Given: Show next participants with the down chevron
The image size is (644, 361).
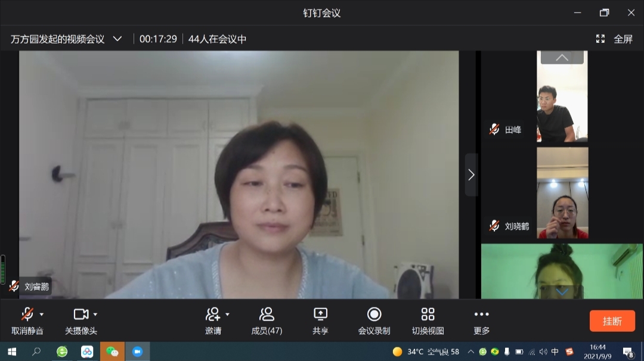Looking at the screenshot, I should click(x=562, y=292).
